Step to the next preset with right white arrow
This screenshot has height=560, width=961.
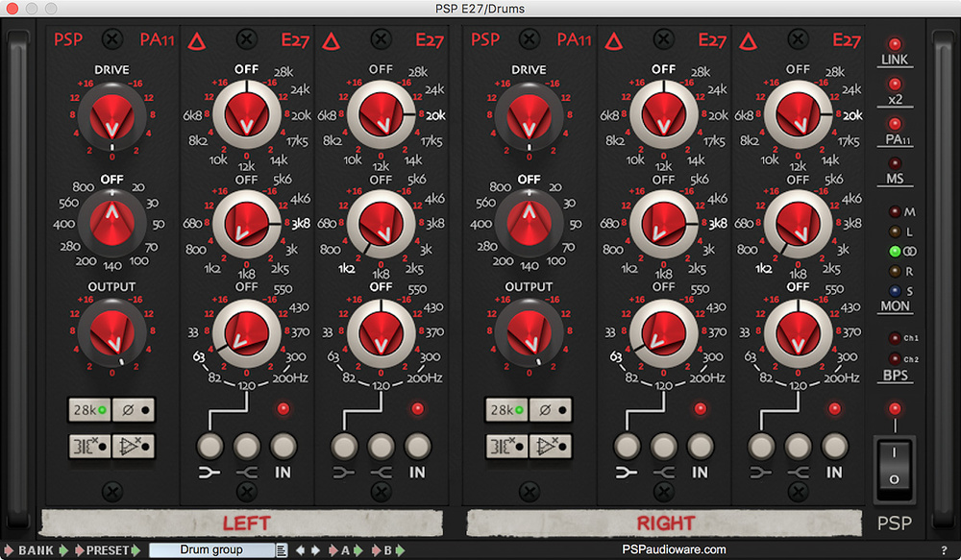click(x=315, y=550)
